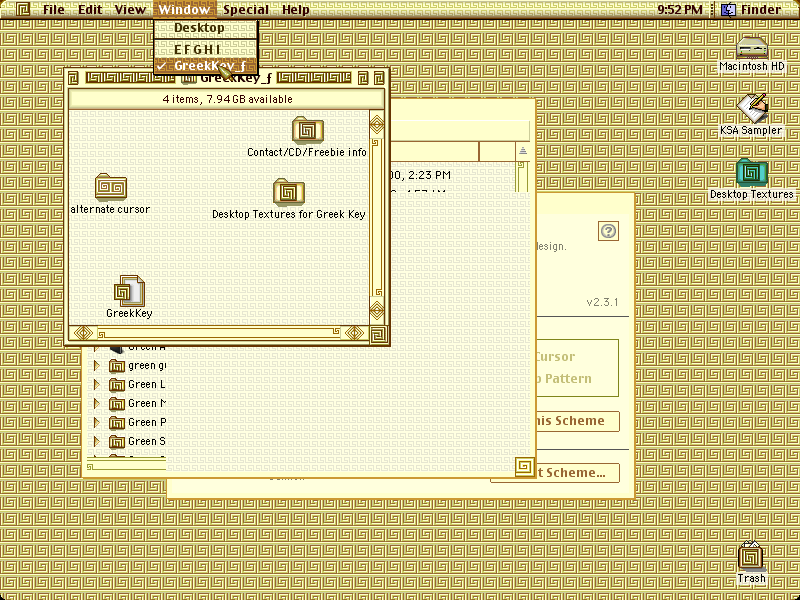Click scroll right arrow in GreekKey_f window
The width and height of the screenshot is (800, 600).
(355, 333)
